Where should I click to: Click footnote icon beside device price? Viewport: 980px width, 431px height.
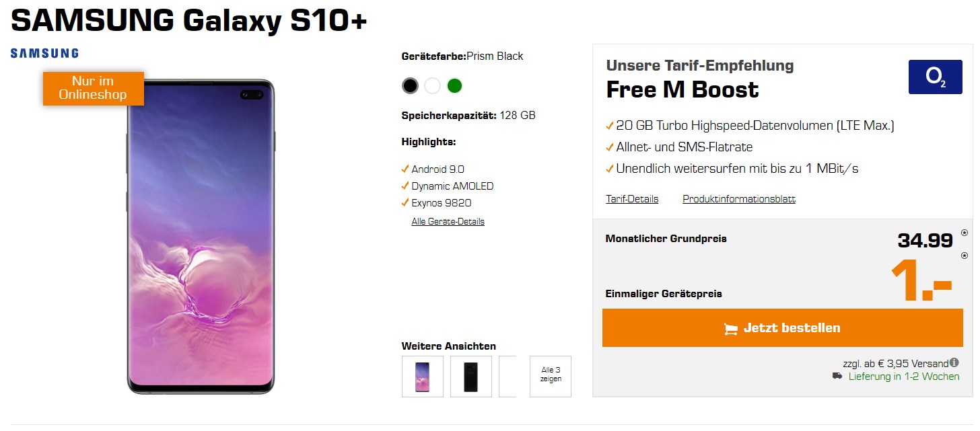point(964,256)
